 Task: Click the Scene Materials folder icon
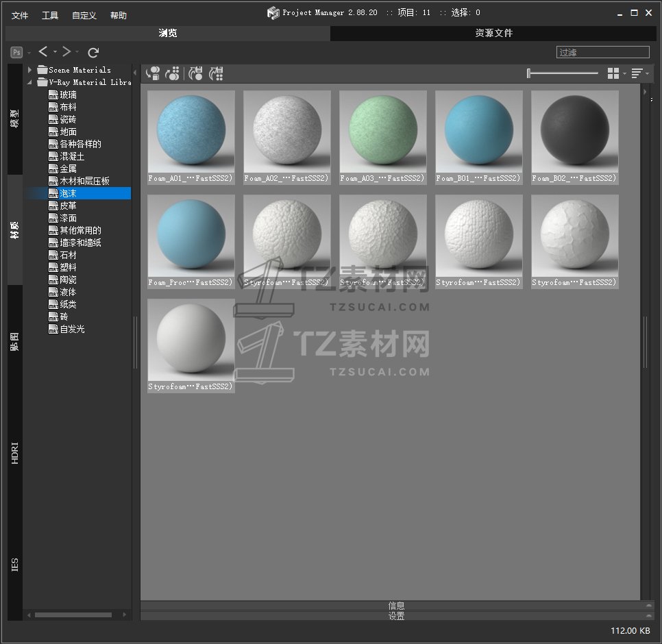[x=42, y=70]
